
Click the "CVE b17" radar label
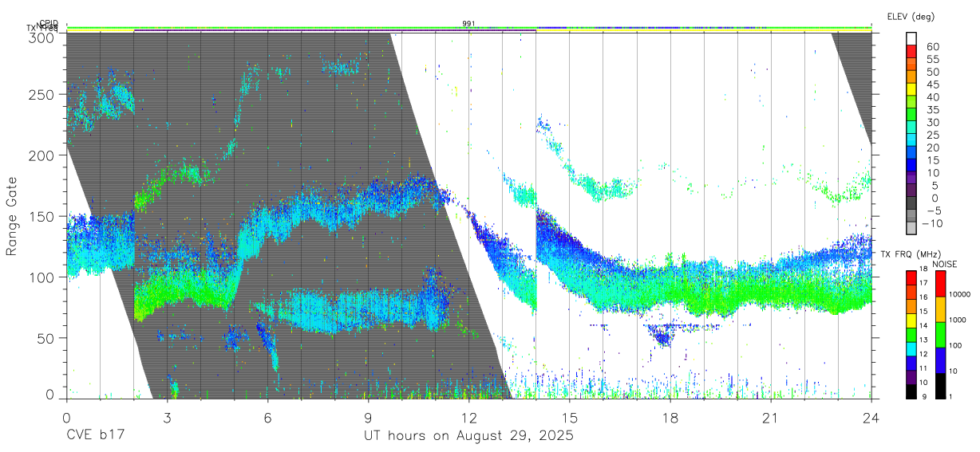point(95,436)
